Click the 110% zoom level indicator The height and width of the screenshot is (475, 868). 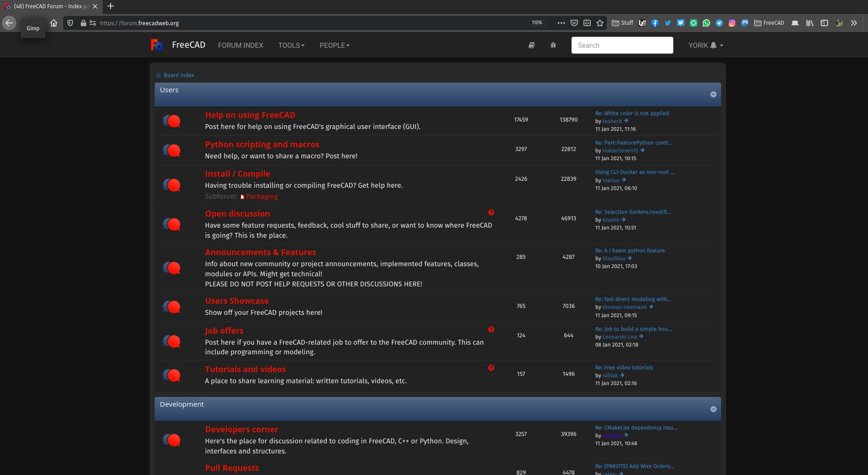click(537, 23)
